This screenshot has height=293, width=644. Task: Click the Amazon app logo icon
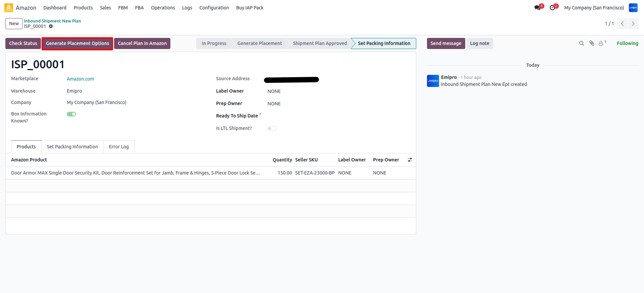[9, 8]
